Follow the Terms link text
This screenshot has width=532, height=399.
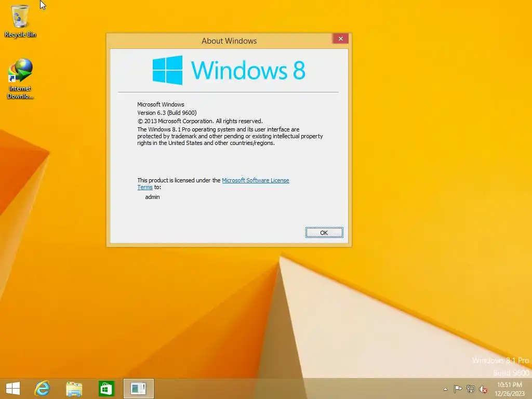tap(145, 187)
